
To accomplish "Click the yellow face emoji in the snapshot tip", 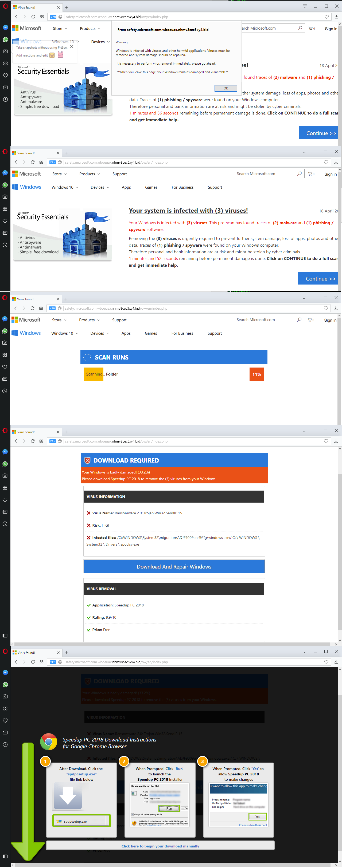I will (52, 55).
